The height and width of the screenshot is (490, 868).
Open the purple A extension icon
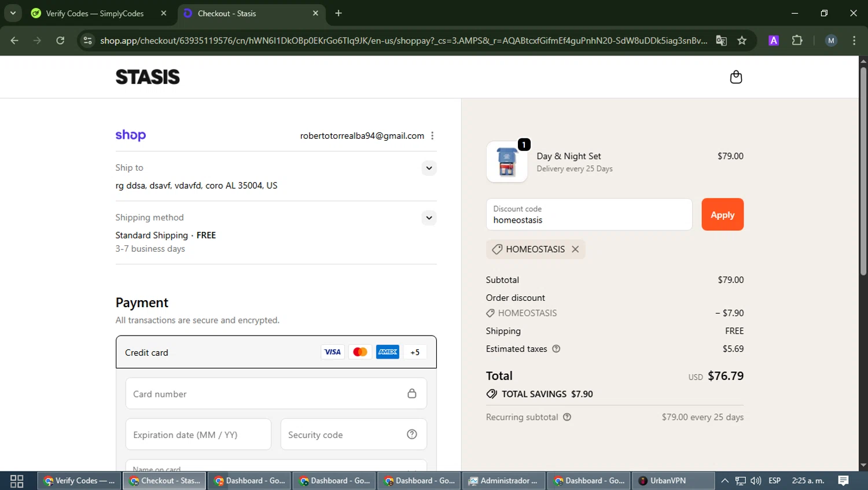(x=774, y=40)
